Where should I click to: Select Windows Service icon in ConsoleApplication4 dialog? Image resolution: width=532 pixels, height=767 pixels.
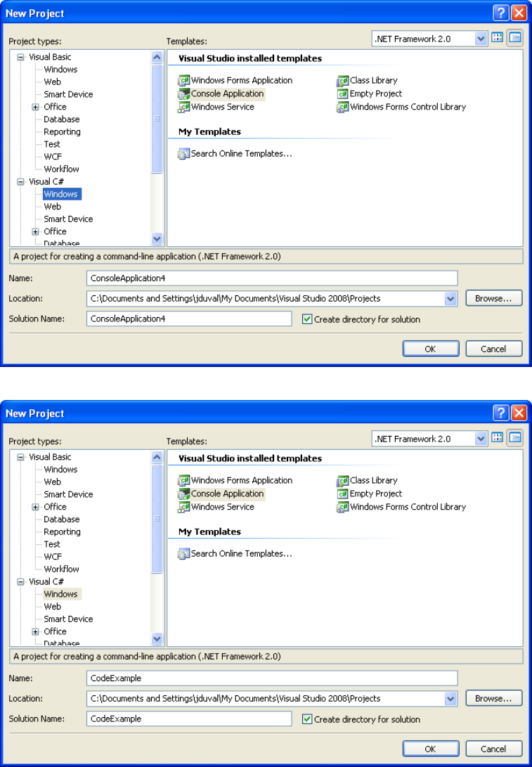(x=184, y=107)
